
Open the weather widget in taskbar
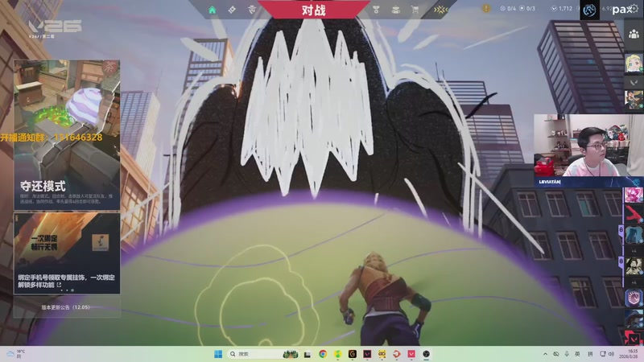point(15,354)
